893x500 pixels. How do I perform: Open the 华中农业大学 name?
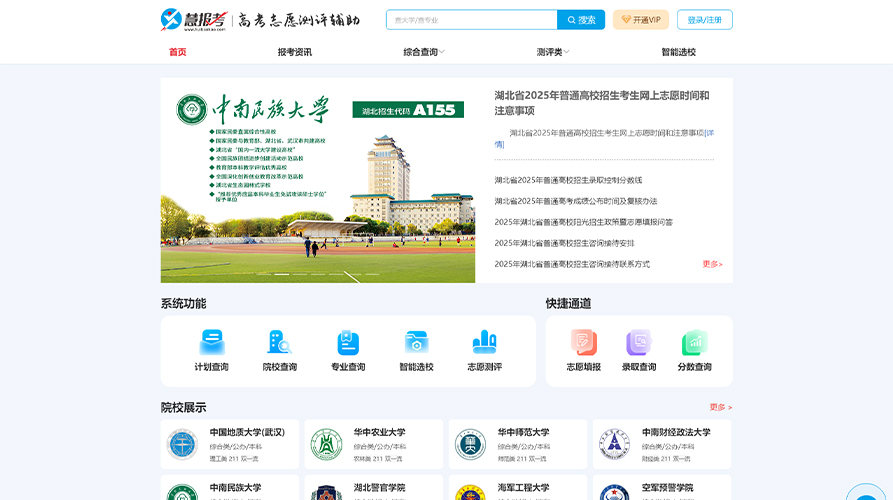(x=379, y=432)
